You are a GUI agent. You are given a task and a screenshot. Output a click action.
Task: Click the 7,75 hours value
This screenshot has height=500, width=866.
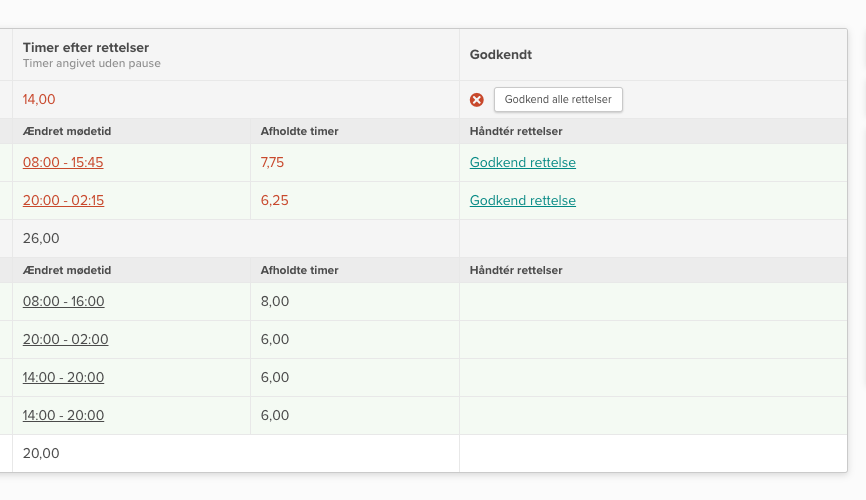point(274,163)
